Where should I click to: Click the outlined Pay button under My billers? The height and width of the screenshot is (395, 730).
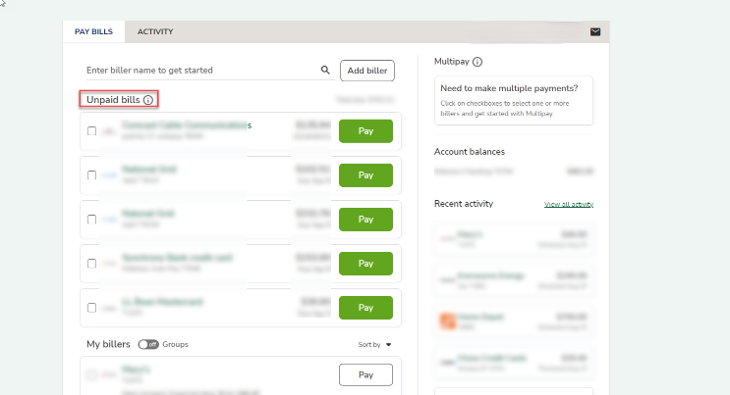366,375
